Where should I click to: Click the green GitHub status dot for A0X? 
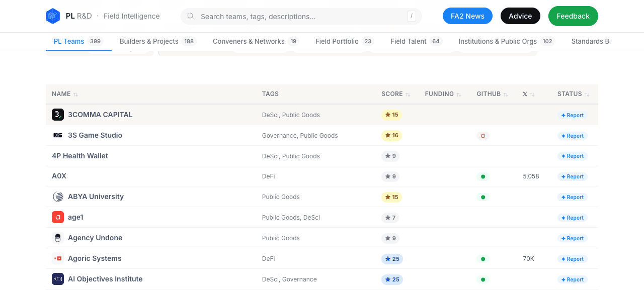[x=483, y=176]
